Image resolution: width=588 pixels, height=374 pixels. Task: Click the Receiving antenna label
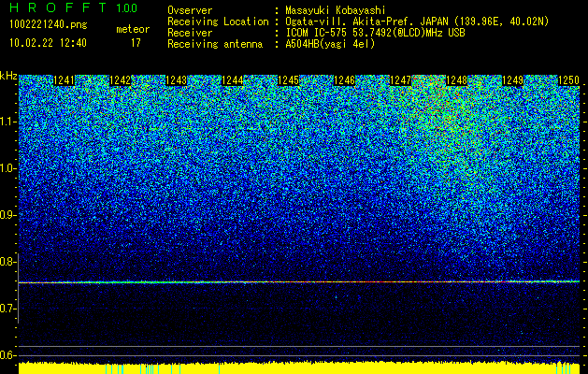[x=215, y=44]
